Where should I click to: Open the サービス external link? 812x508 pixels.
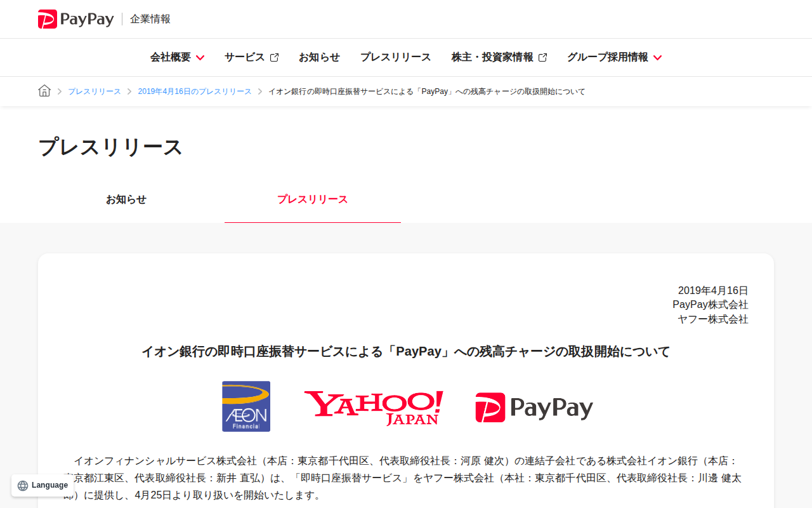click(251, 57)
